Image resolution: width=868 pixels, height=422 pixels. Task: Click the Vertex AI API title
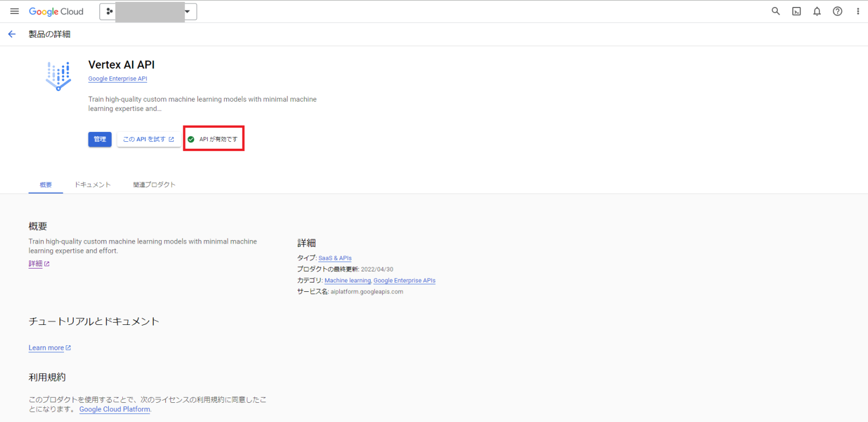tap(122, 65)
